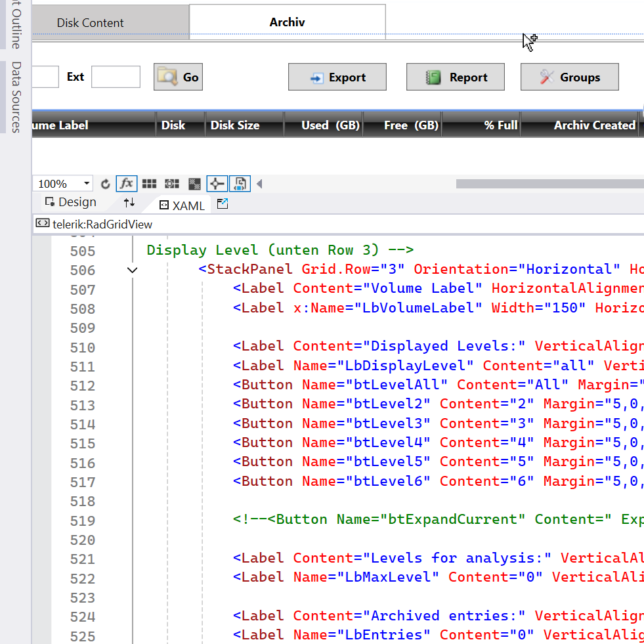Pop out the XAML pane icon

click(x=222, y=204)
